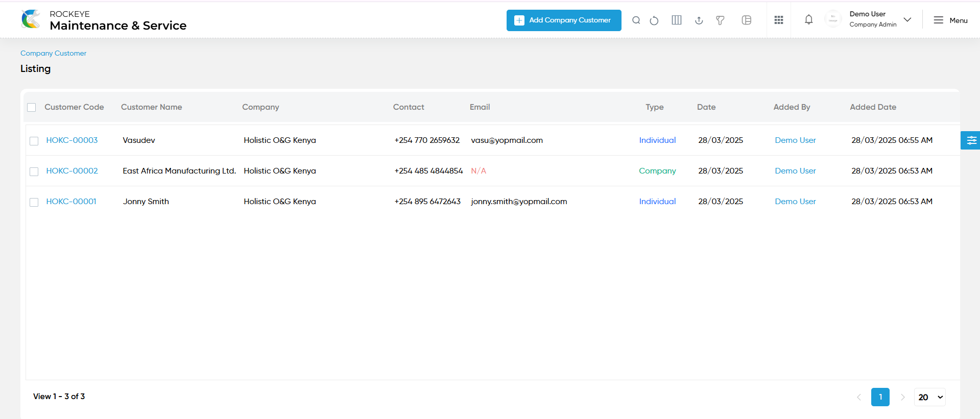Open the side settings sliders panel
The height and width of the screenshot is (419, 980).
pyautogui.click(x=971, y=140)
